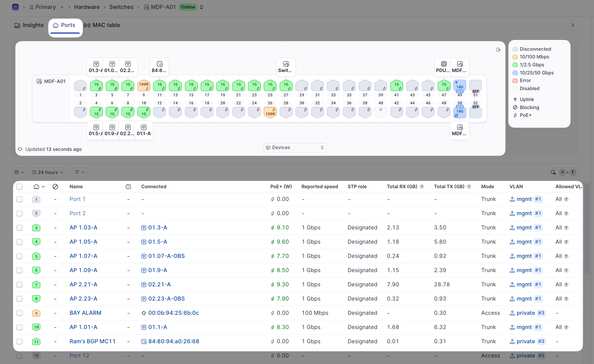Expand the Devices dropdown selector

(295, 148)
